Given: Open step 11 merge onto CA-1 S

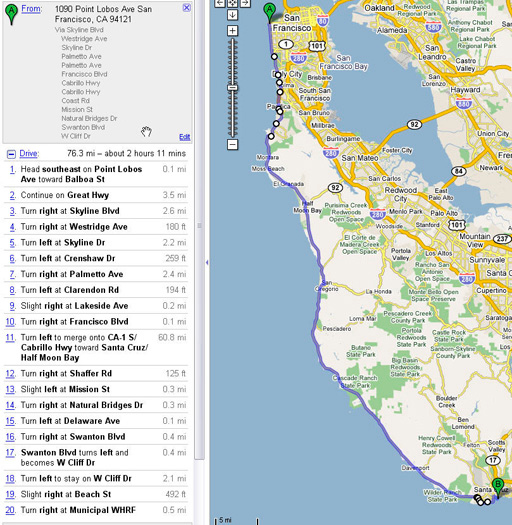Looking at the screenshot, I should (x=96, y=347).
